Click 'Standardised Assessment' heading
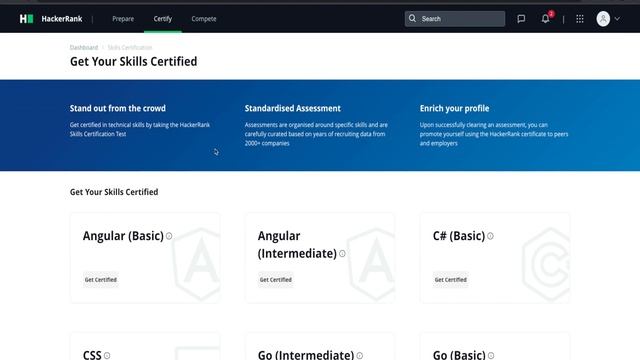This screenshot has width=640, height=360. (x=293, y=108)
